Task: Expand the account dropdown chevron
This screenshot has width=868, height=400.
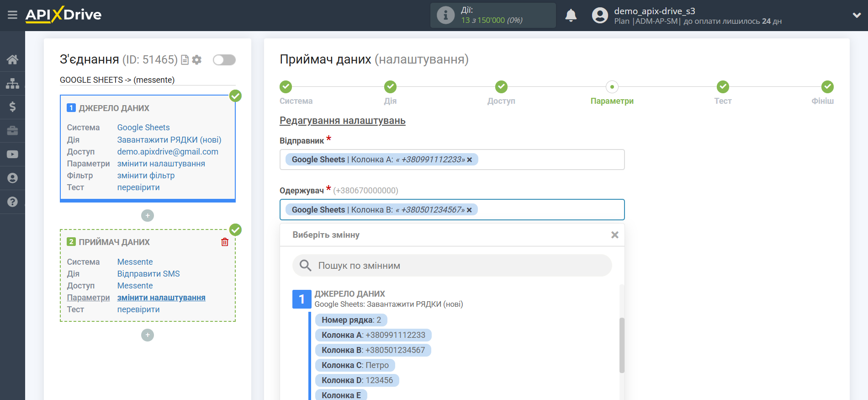Action: 857,16
